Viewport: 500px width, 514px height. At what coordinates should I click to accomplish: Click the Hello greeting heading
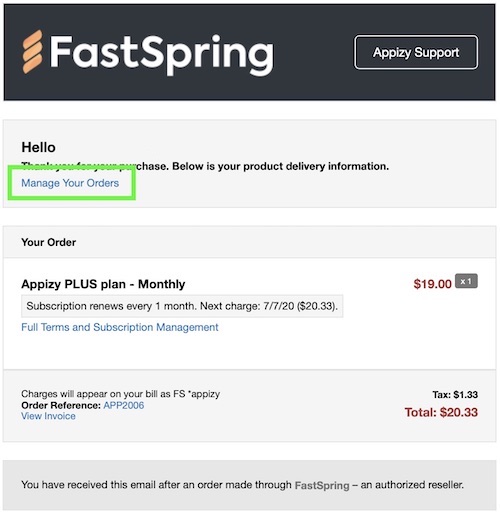coord(38,147)
